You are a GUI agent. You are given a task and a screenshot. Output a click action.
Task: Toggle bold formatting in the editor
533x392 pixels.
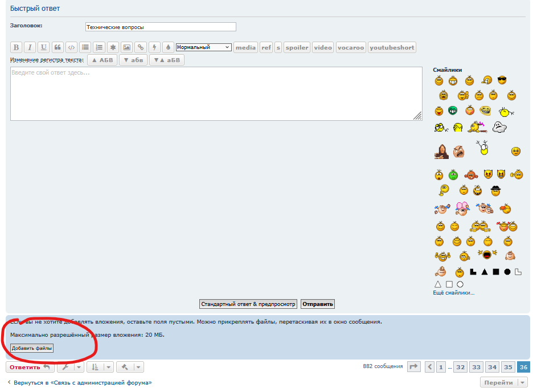(x=16, y=47)
